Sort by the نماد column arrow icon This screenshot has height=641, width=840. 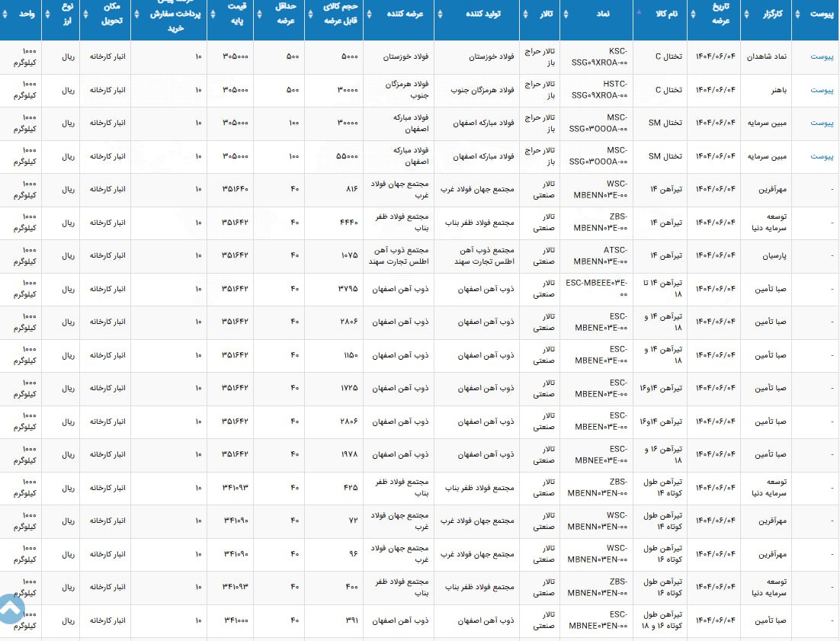566,14
